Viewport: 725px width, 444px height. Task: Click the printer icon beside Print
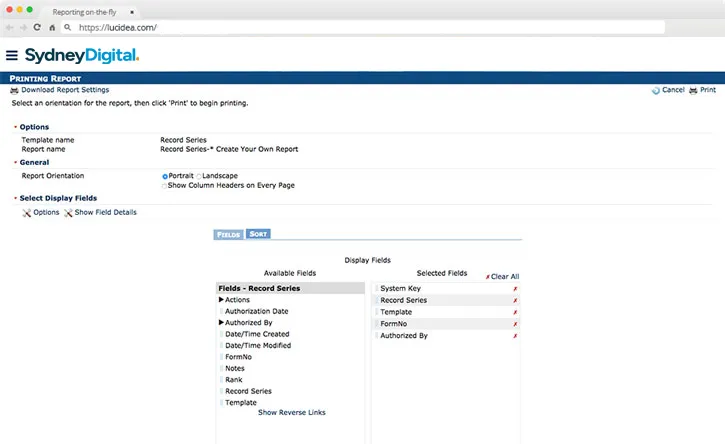coord(693,90)
